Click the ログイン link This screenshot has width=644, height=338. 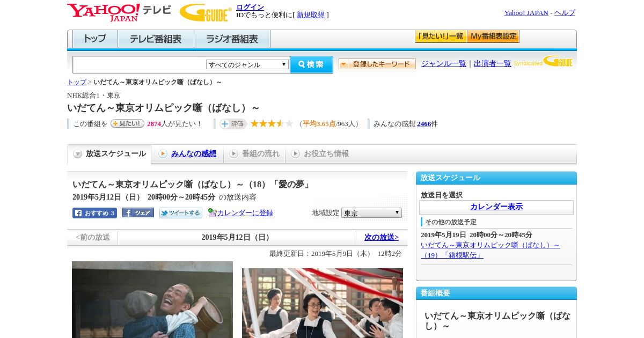[x=250, y=7]
